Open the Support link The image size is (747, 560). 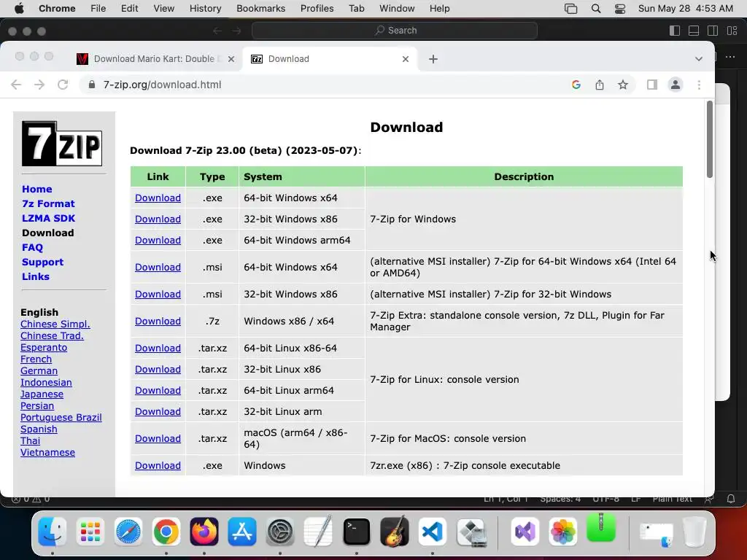pyautogui.click(x=42, y=262)
